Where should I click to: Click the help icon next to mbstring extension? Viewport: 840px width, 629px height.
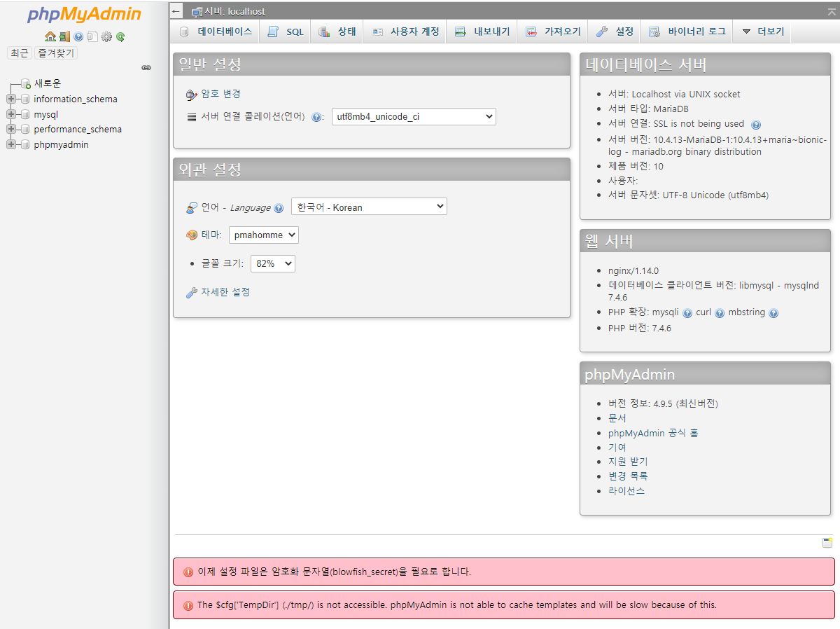click(773, 313)
